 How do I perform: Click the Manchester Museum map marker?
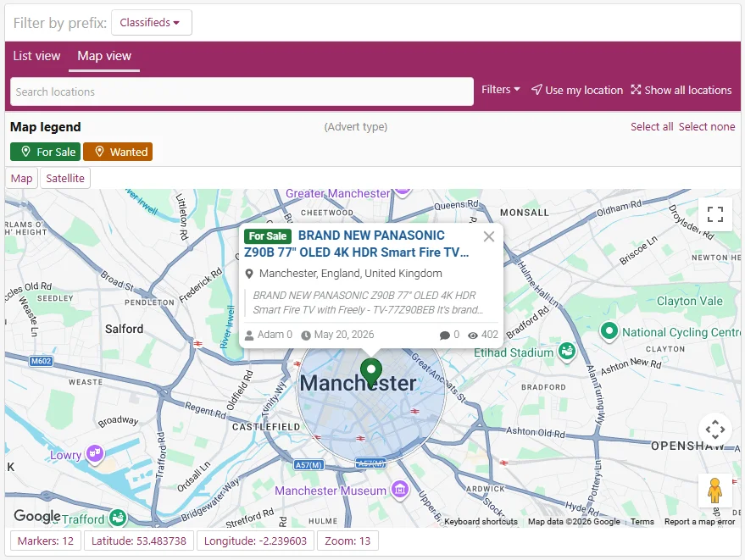[x=400, y=489]
